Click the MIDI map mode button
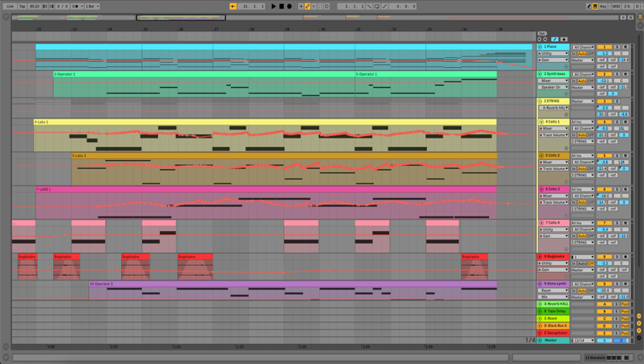The height and width of the screenshot is (364, 644). [615, 6]
